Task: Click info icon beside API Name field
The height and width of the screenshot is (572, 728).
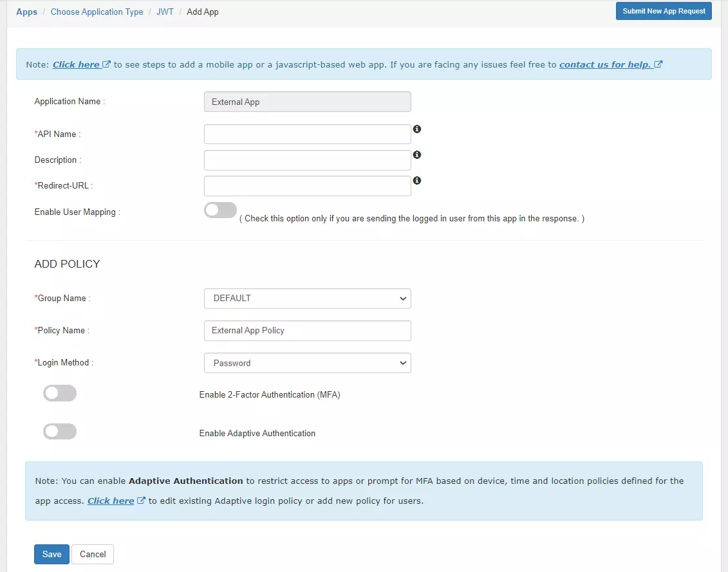Action: pos(417,129)
